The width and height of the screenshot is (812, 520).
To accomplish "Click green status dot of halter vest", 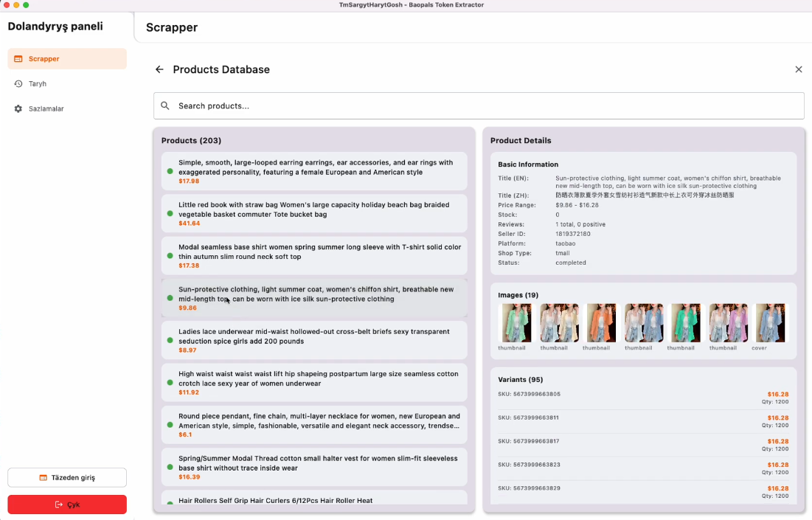I will coord(170,467).
